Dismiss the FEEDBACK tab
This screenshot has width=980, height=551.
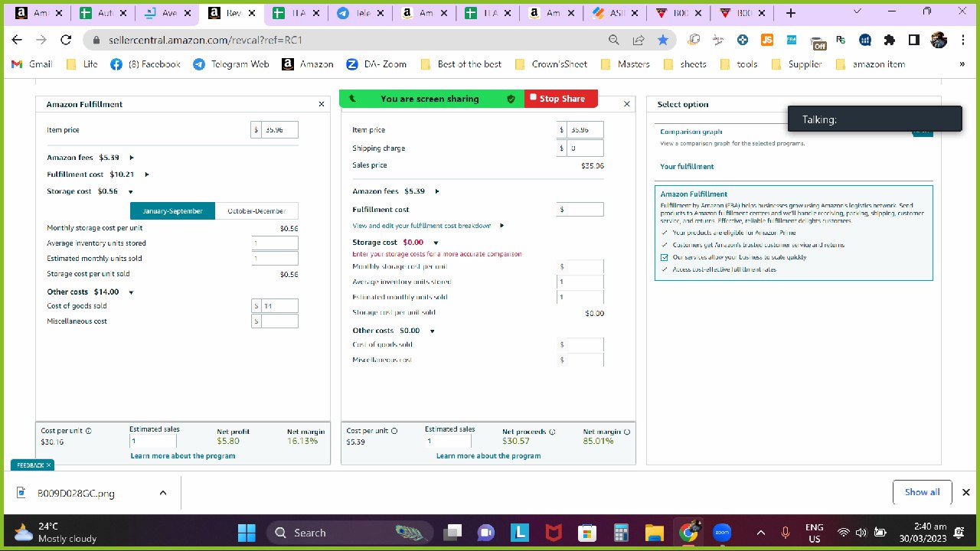tap(49, 465)
